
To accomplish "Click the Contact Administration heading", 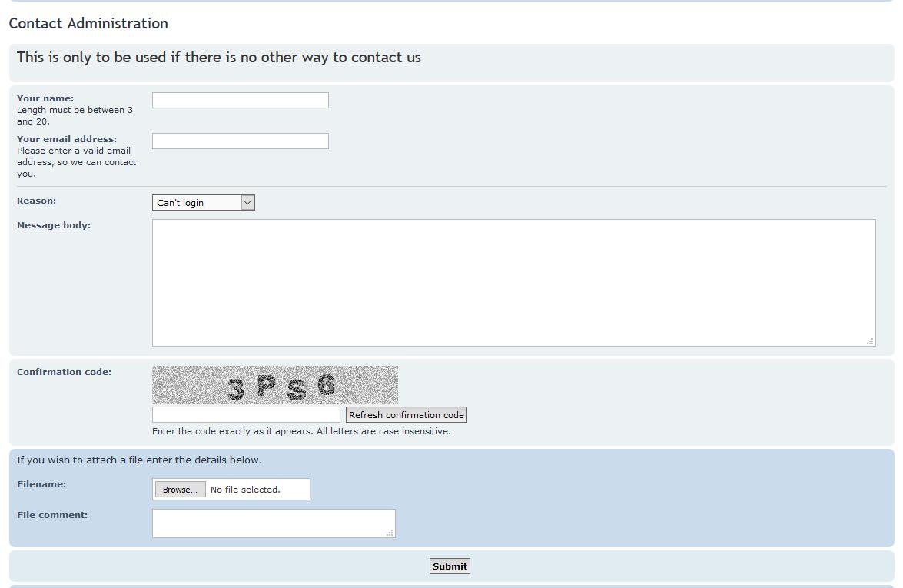I will (88, 23).
